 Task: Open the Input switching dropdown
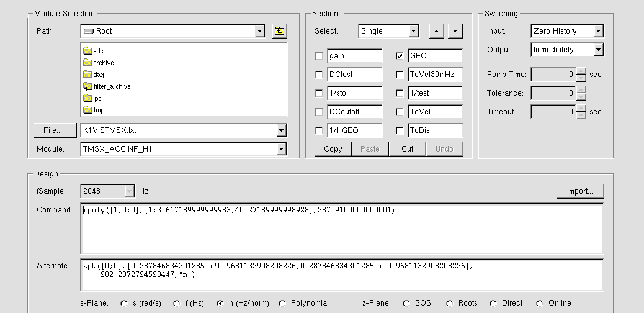click(597, 31)
